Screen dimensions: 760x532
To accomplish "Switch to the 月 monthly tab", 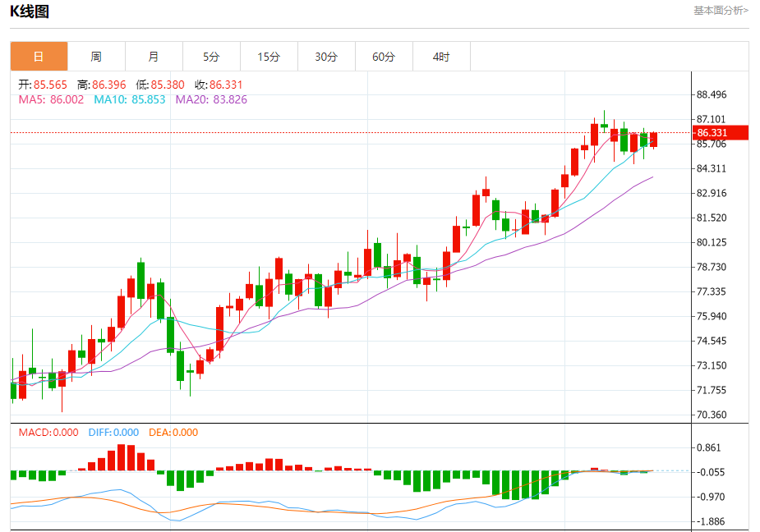I will (x=154, y=57).
